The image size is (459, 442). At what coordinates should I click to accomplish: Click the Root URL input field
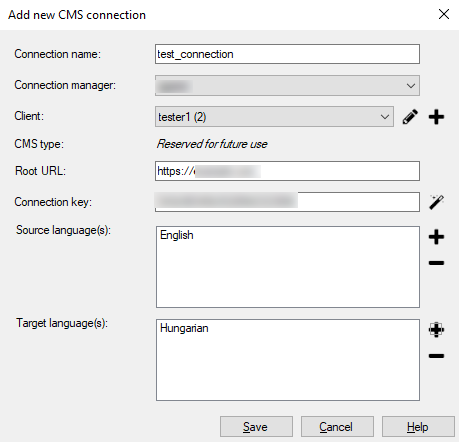click(287, 171)
